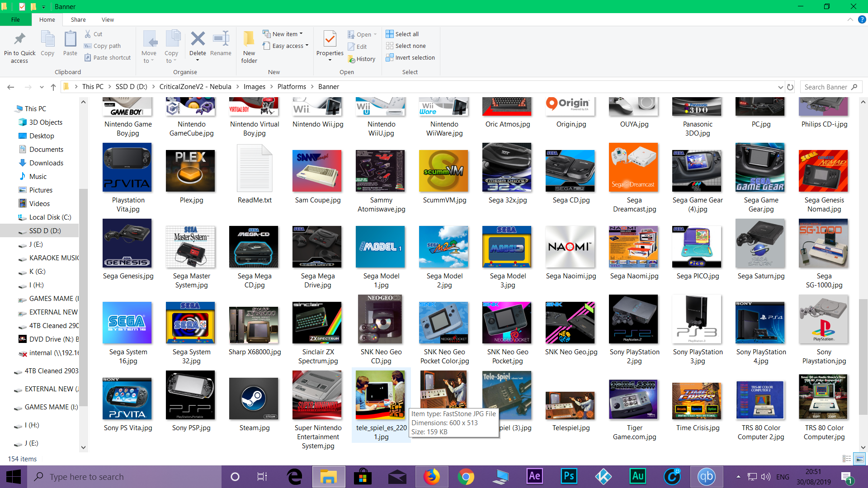Go up one folder level arrow
Image resolution: width=868 pixels, height=488 pixels.
pos(53,87)
